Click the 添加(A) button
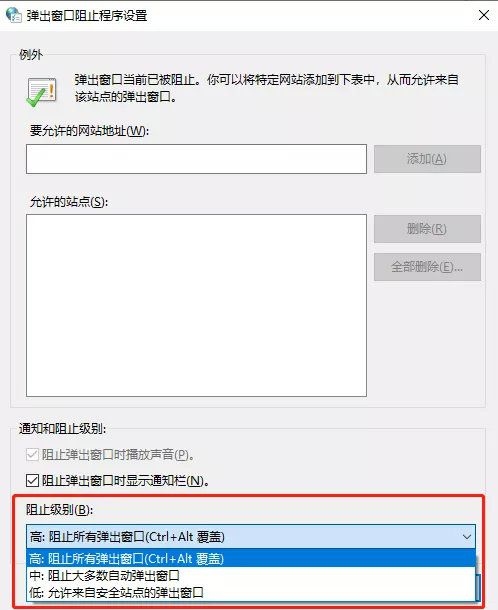The image size is (498, 610). coord(427,159)
